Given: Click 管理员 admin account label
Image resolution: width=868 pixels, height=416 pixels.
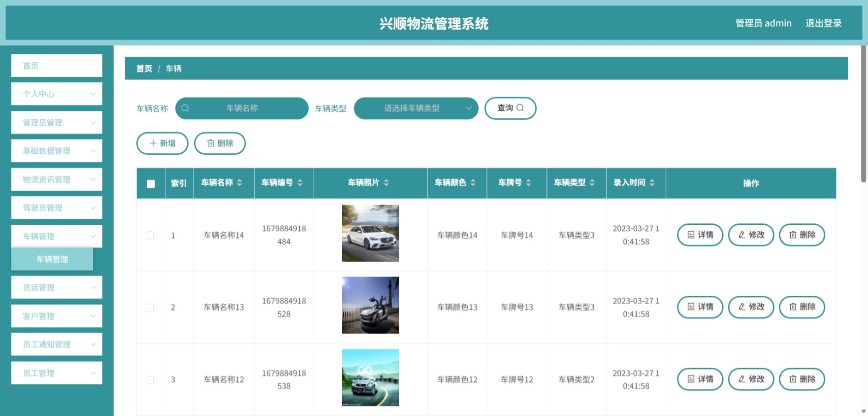Looking at the screenshot, I should 763,23.
